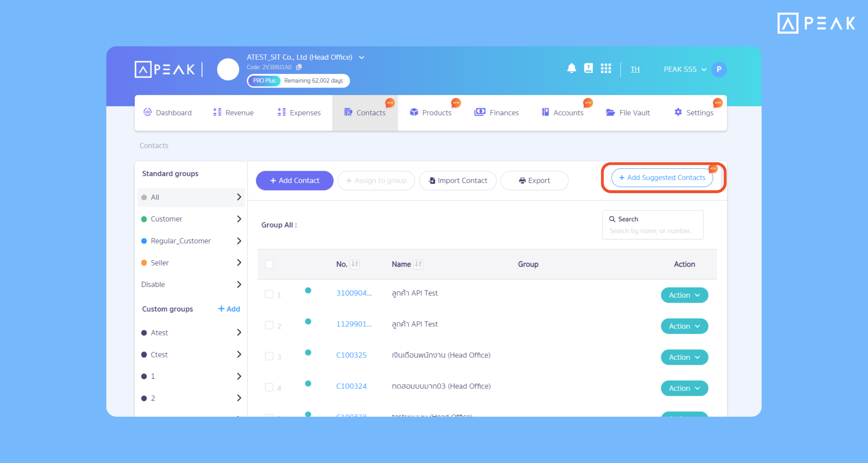868x463 pixels.
Task: Open Action dropdown for C100325
Action: (x=684, y=357)
